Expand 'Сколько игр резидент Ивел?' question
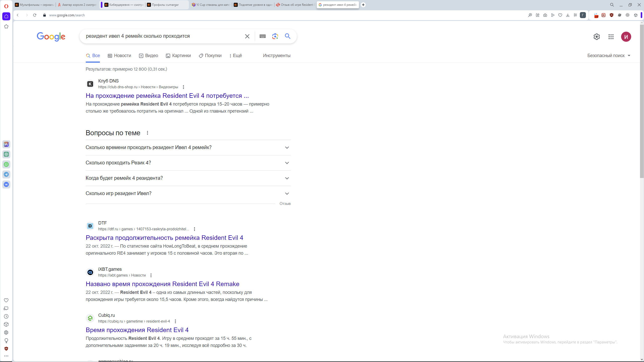 188,194
